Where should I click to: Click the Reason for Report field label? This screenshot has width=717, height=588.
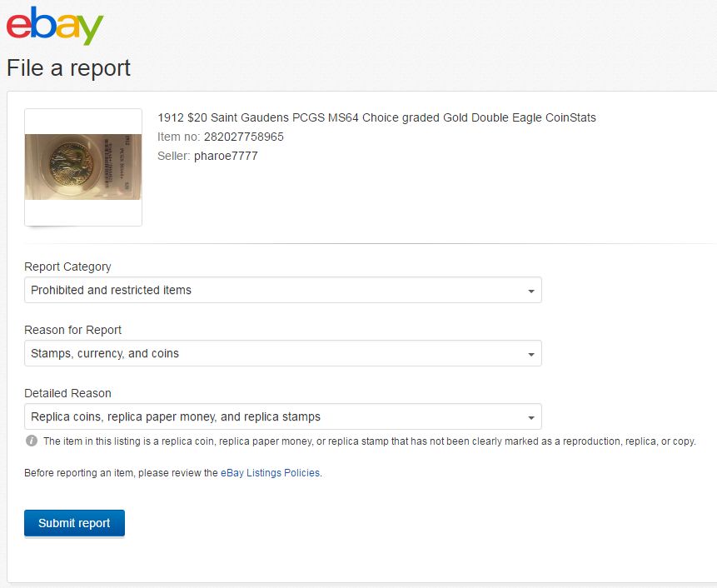73,330
